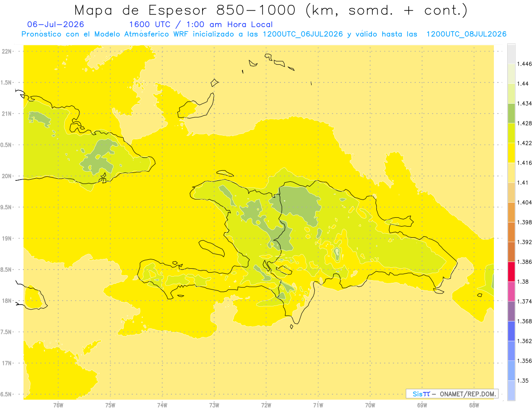Click the latitude label '22N'
The image size is (532, 411).
pos(7,51)
